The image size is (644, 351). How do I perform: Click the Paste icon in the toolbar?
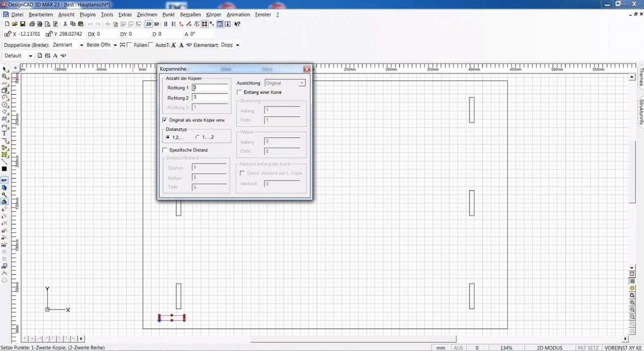(x=80, y=24)
